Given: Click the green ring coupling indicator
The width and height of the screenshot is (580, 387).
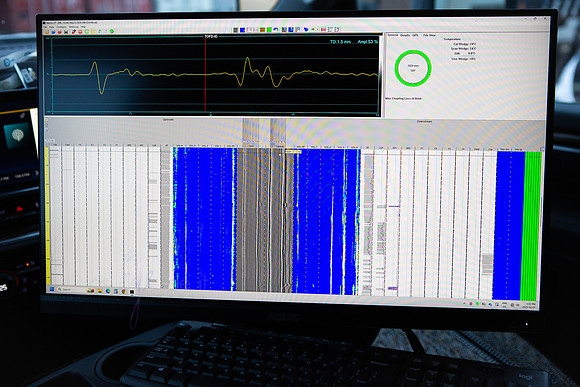Looking at the screenshot, I should coord(413,68).
